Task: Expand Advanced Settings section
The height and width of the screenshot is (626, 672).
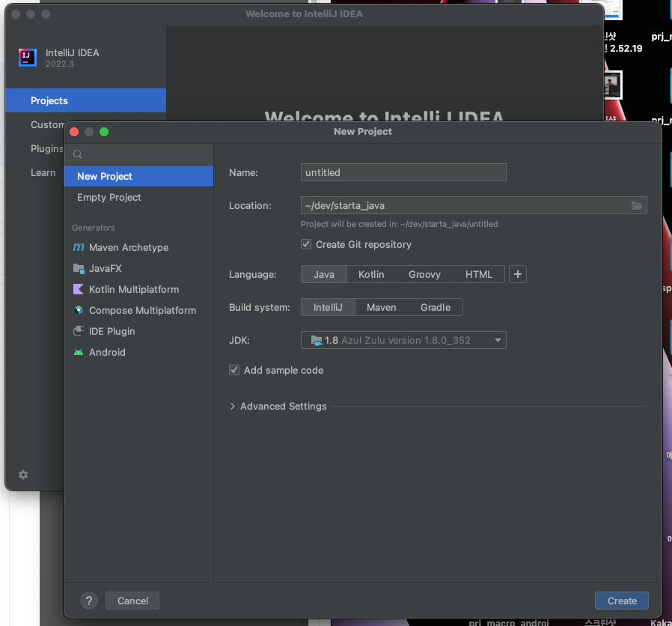Action: pyautogui.click(x=232, y=406)
